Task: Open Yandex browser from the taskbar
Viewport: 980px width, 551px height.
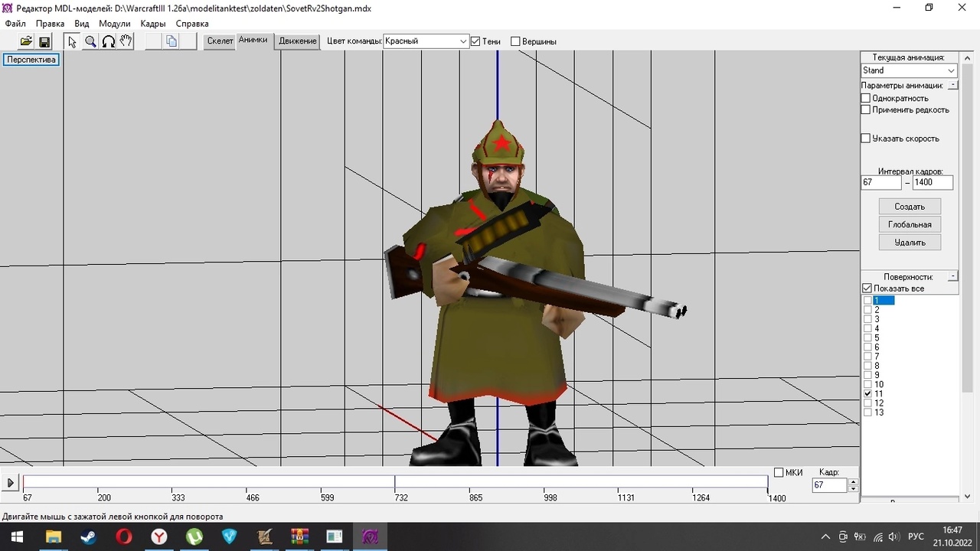Action: pos(158,536)
